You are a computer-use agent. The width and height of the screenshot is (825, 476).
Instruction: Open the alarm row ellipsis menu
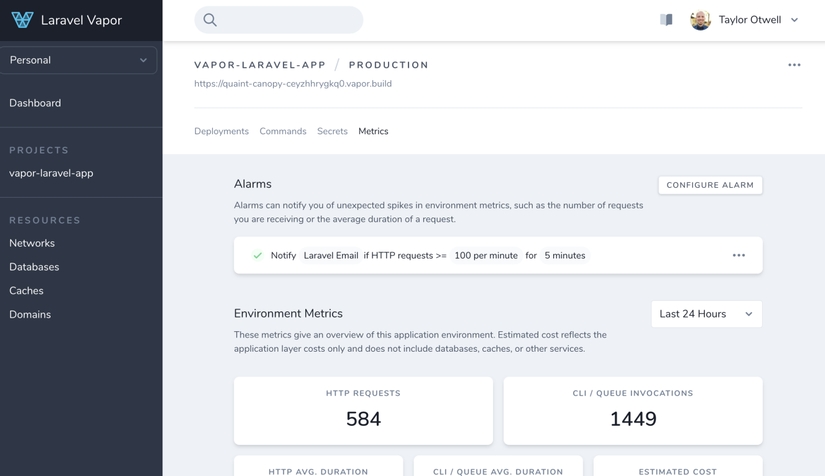(738, 255)
